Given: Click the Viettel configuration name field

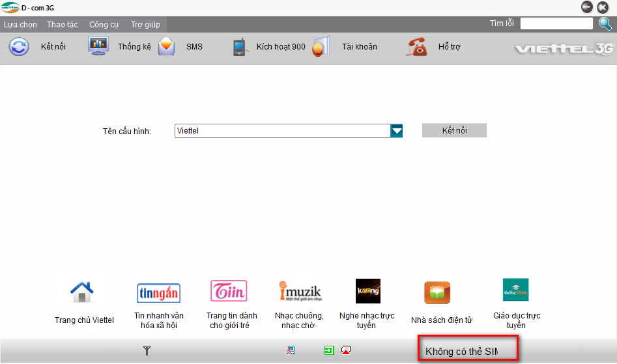Looking at the screenshot, I should [x=283, y=131].
